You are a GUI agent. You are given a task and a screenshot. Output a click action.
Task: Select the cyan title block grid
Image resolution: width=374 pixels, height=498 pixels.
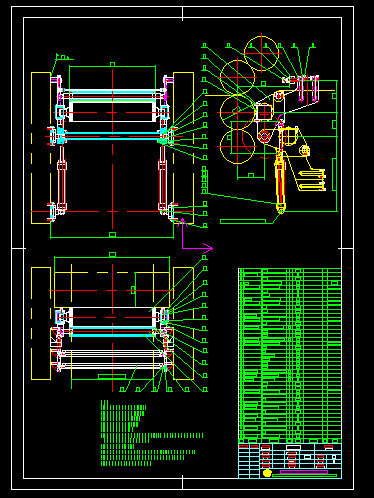(290, 461)
